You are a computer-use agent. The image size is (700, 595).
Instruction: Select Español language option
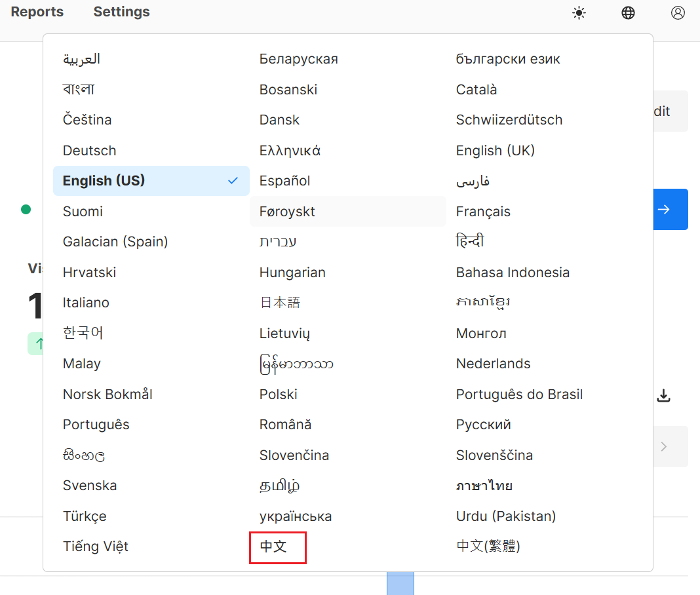tap(284, 181)
